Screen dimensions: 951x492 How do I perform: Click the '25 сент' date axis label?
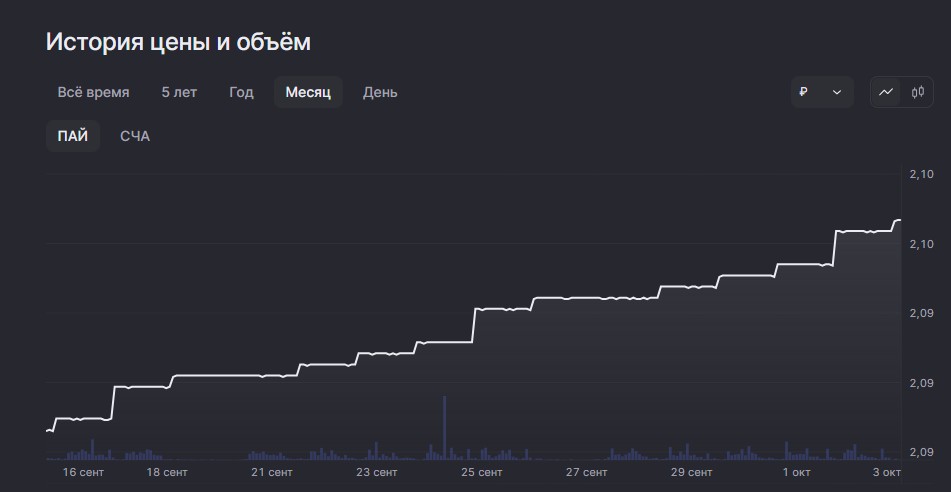[482, 472]
